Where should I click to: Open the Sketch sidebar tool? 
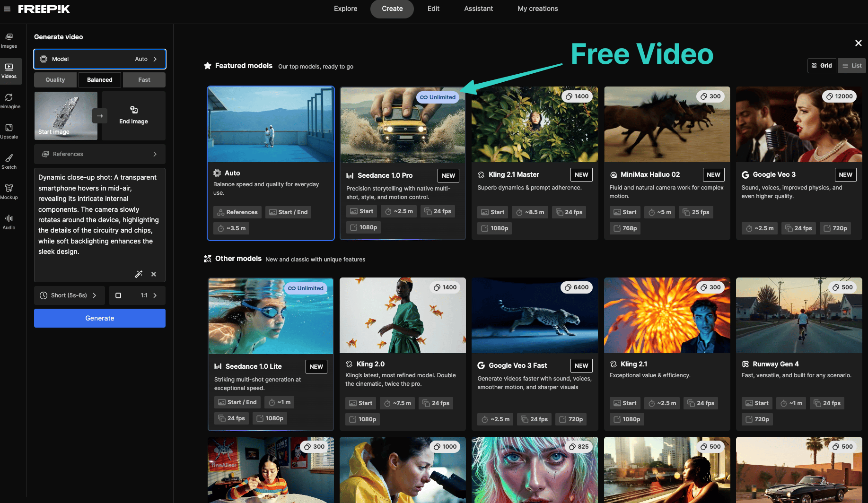point(9,162)
